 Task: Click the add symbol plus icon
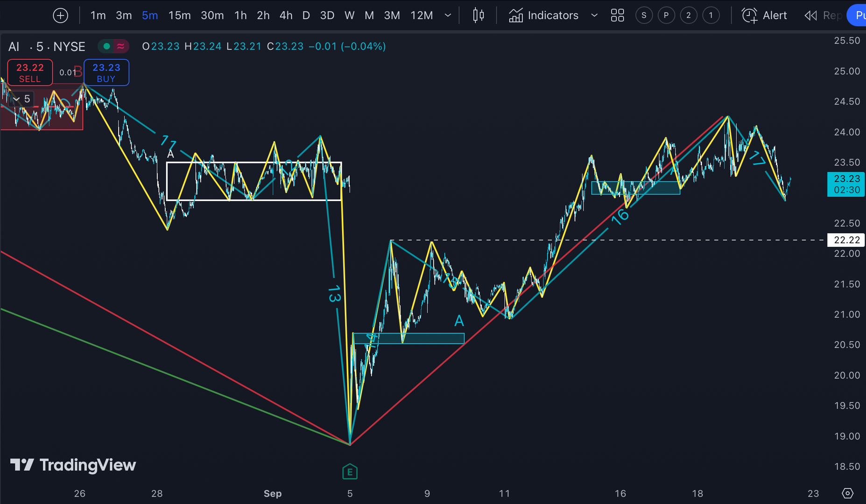(x=60, y=15)
